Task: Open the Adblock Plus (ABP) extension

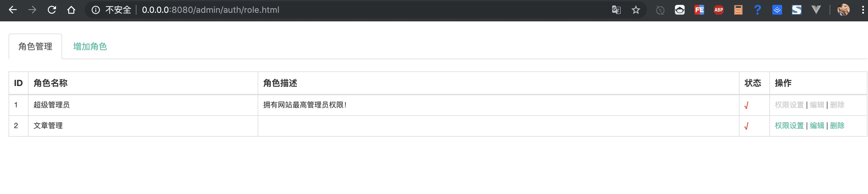Action: tap(718, 10)
